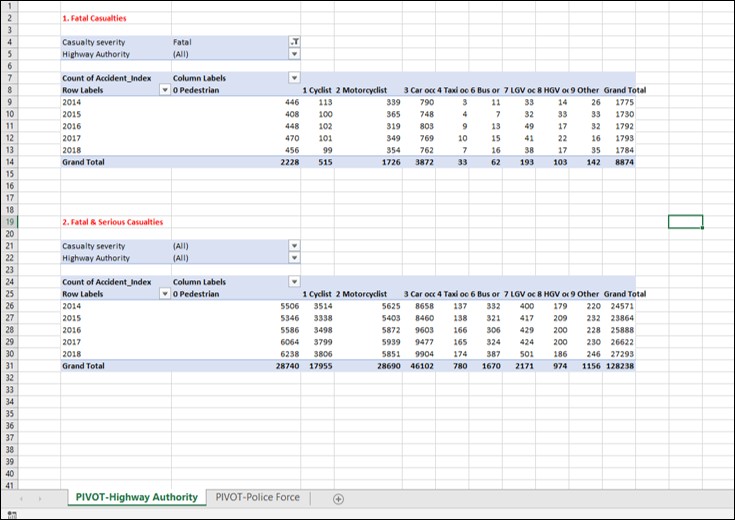The image size is (735, 520).
Task: Open the Fatal casualty severity filter icon
Action: click(x=293, y=42)
